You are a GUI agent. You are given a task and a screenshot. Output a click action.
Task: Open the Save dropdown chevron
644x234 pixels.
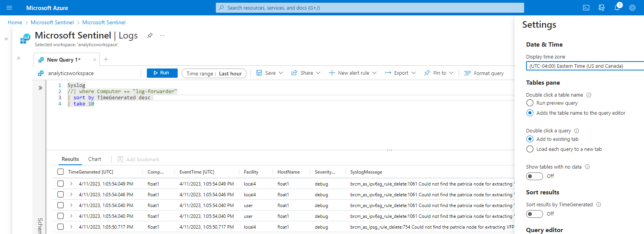click(x=281, y=73)
